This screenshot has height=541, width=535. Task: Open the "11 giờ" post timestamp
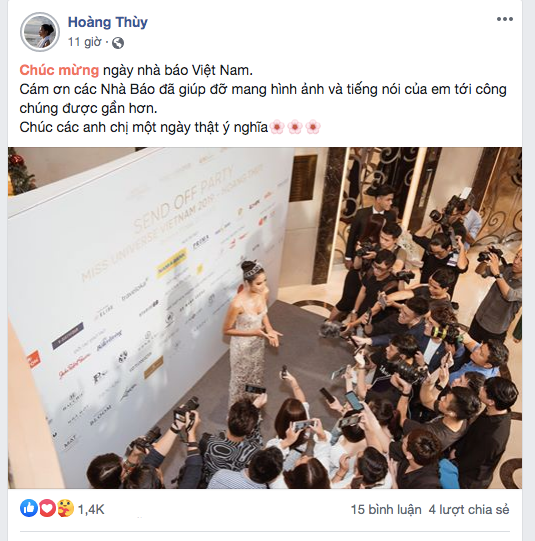pyautogui.click(x=85, y=42)
